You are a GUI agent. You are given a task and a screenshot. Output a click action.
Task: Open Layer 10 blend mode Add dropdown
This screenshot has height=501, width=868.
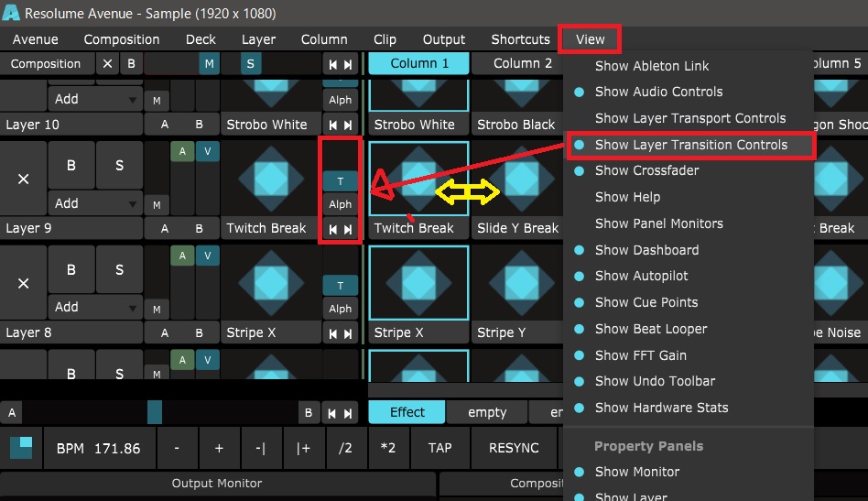[x=95, y=99]
